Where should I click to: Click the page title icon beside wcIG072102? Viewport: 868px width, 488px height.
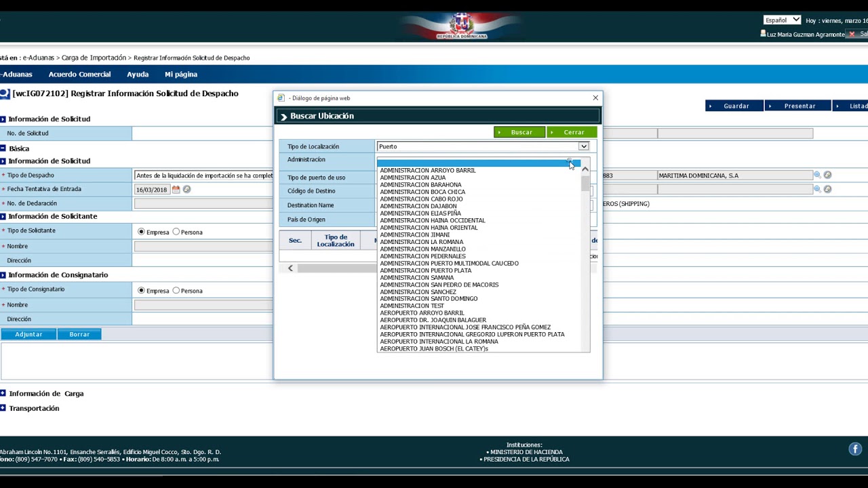pos(5,94)
